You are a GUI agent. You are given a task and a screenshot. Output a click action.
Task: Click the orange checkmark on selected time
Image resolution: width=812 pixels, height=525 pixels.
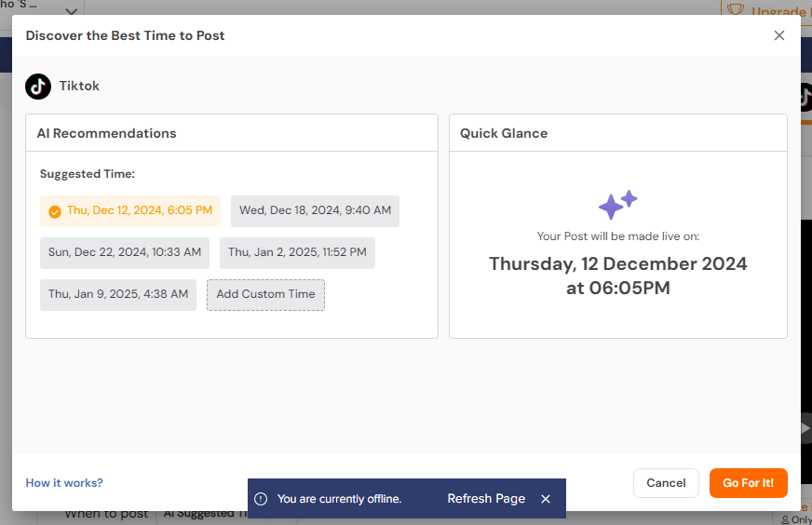[54, 211]
